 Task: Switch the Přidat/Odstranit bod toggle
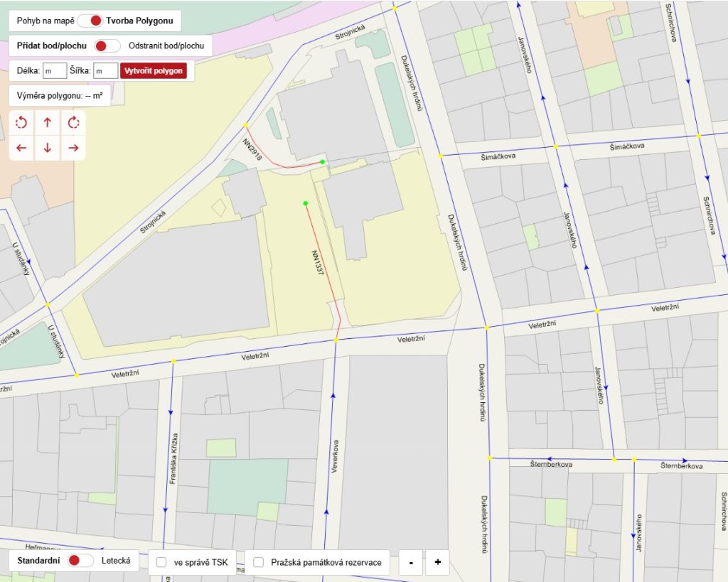point(107,45)
